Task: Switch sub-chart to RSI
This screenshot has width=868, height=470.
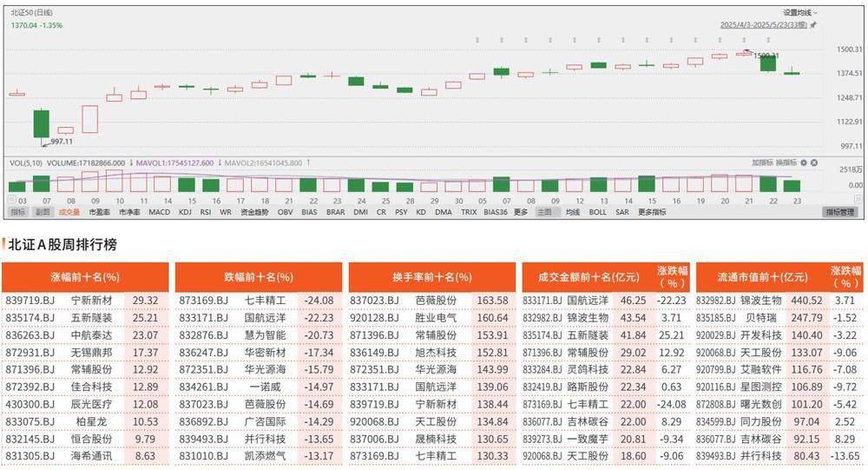Action: [206, 212]
